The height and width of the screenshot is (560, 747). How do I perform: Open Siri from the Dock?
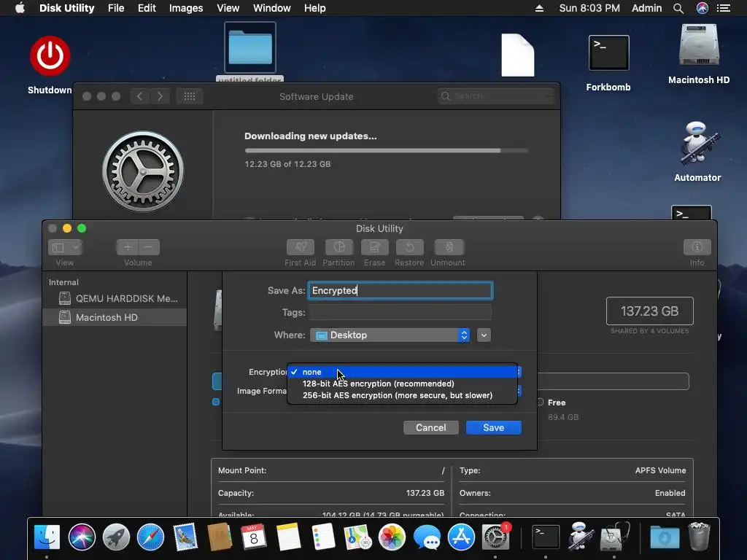pyautogui.click(x=82, y=537)
